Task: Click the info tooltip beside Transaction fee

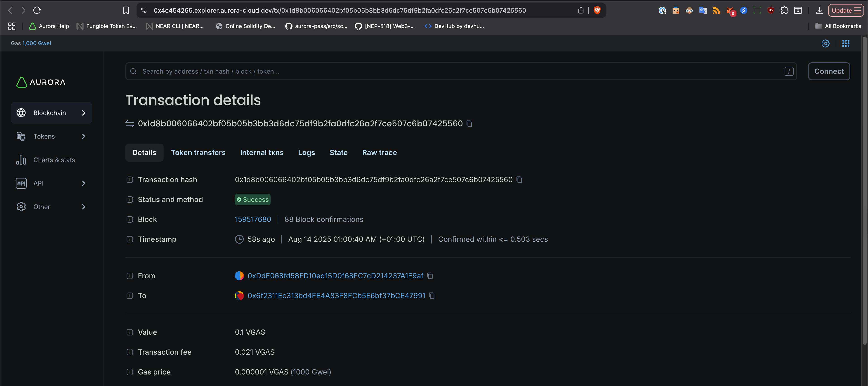Action: (x=130, y=352)
